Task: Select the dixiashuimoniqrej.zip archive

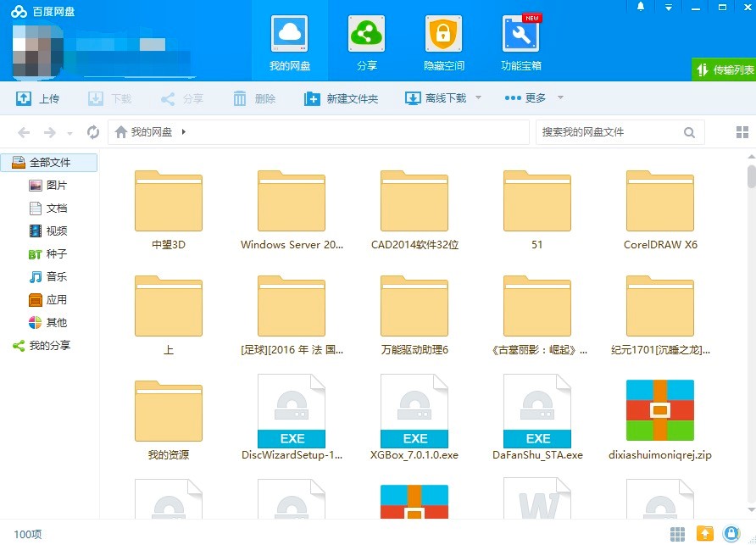Action: [660, 419]
